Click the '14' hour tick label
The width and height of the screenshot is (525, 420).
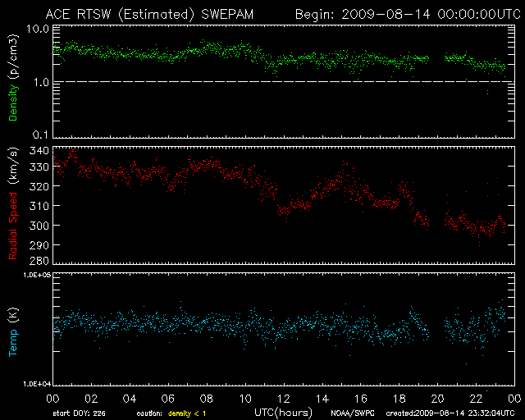[x=322, y=399]
